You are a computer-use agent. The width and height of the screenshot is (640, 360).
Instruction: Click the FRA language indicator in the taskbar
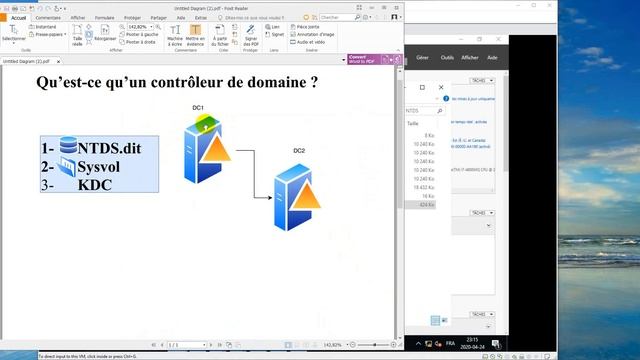coord(450,344)
